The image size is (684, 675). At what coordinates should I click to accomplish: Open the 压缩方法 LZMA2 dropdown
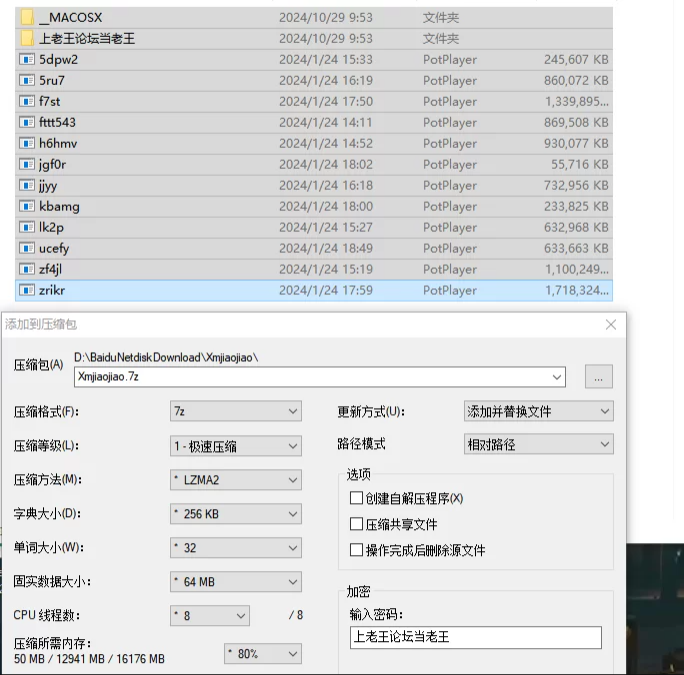(x=236, y=480)
